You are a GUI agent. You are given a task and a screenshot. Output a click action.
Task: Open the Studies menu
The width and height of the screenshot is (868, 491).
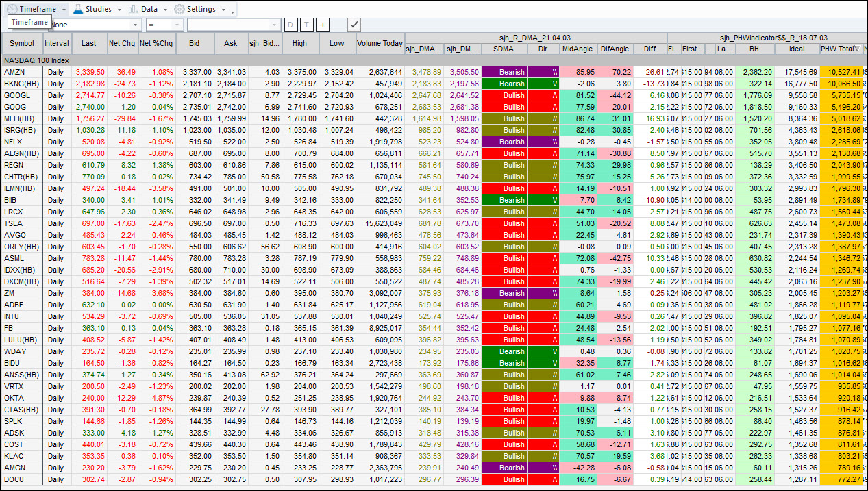(x=98, y=9)
